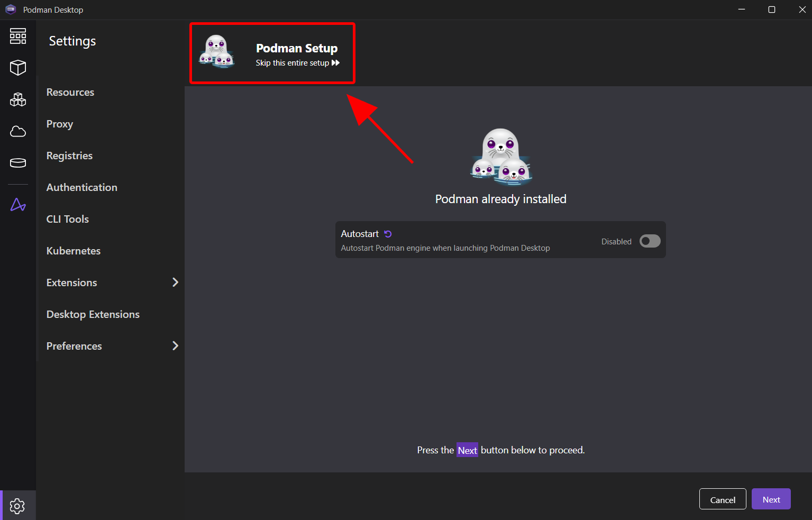This screenshot has width=812, height=520.
Task: Expand the Extensions section chevron
Action: click(x=175, y=282)
